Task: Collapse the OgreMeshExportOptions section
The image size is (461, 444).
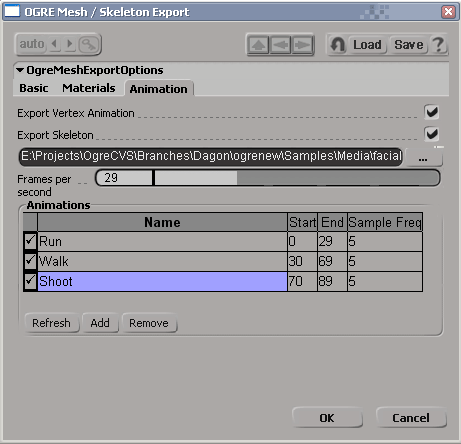Action: [20, 70]
